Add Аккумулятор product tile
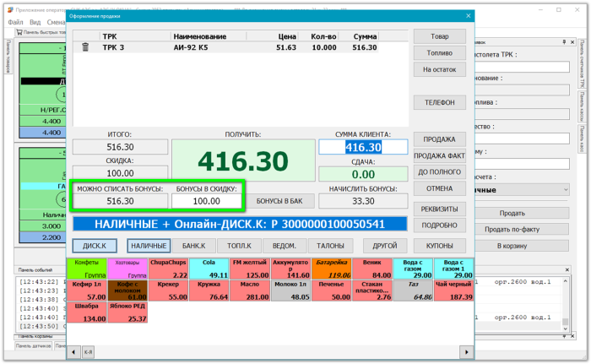 tap(290, 269)
